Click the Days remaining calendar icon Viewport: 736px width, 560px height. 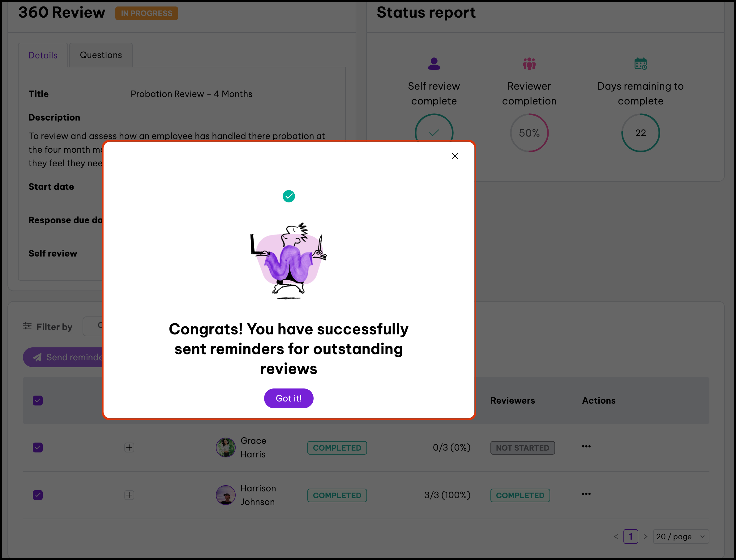[640, 63]
